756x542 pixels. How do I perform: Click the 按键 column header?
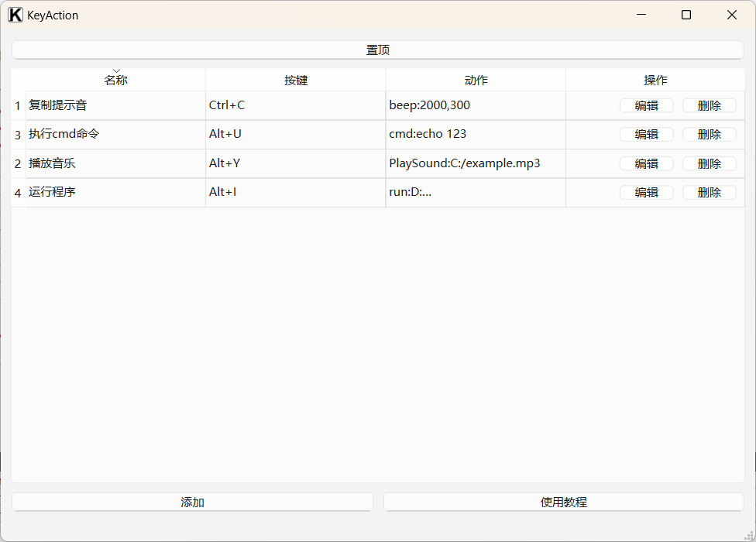pyautogui.click(x=296, y=80)
